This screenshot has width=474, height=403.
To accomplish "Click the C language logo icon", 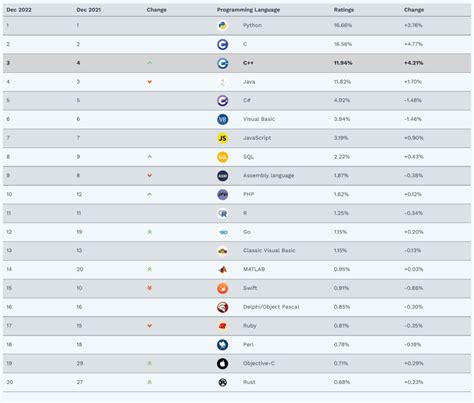I will (223, 44).
